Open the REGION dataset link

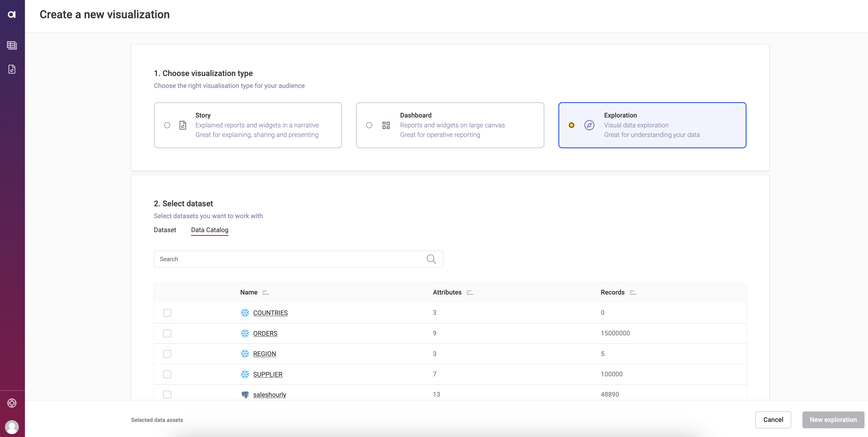click(x=264, y=354)
